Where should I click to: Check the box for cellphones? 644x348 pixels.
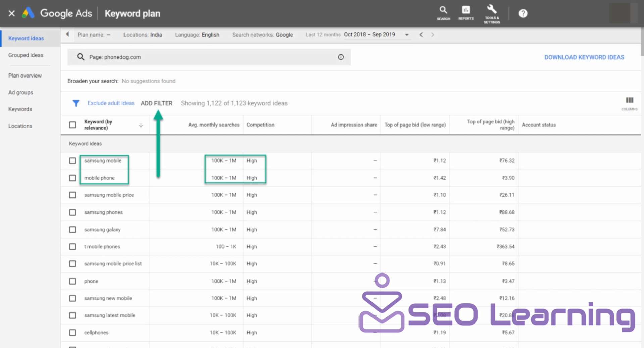point(72,333)
